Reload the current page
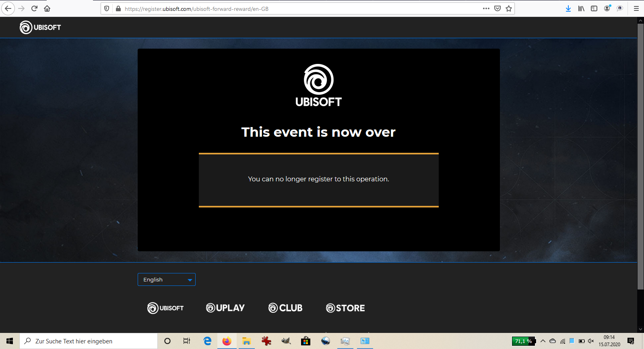This screenshot has height=349, width=644. click(x=34, y=8)
